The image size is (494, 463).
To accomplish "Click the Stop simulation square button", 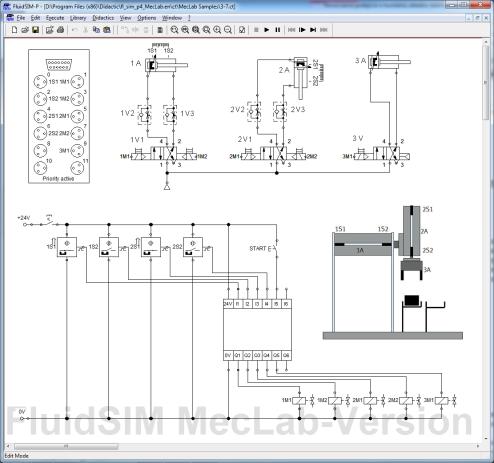I will coord(256,30).
